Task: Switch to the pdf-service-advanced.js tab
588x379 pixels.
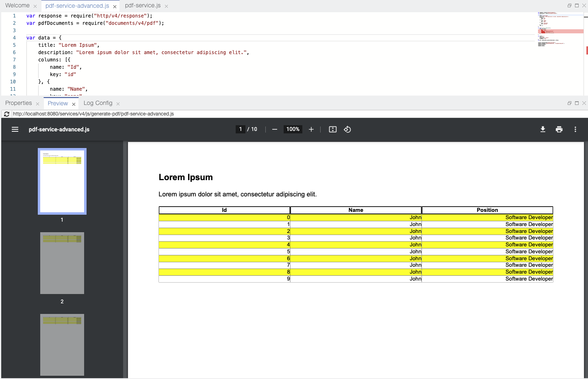Action: (77, 6)
